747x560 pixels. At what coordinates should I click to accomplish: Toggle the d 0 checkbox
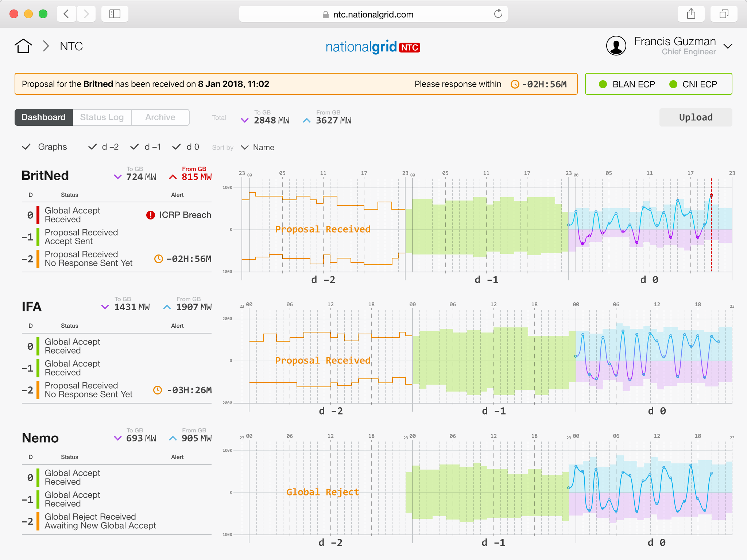coord(177,147)
